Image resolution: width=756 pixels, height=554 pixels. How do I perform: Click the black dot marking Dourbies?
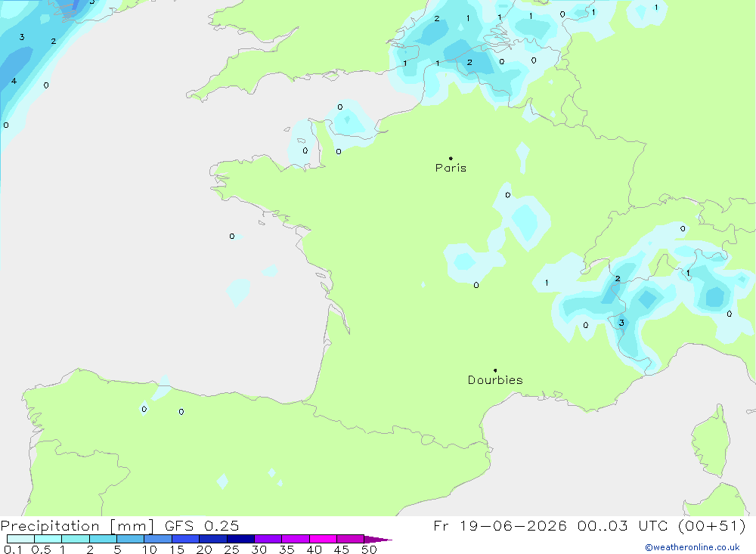495,370
